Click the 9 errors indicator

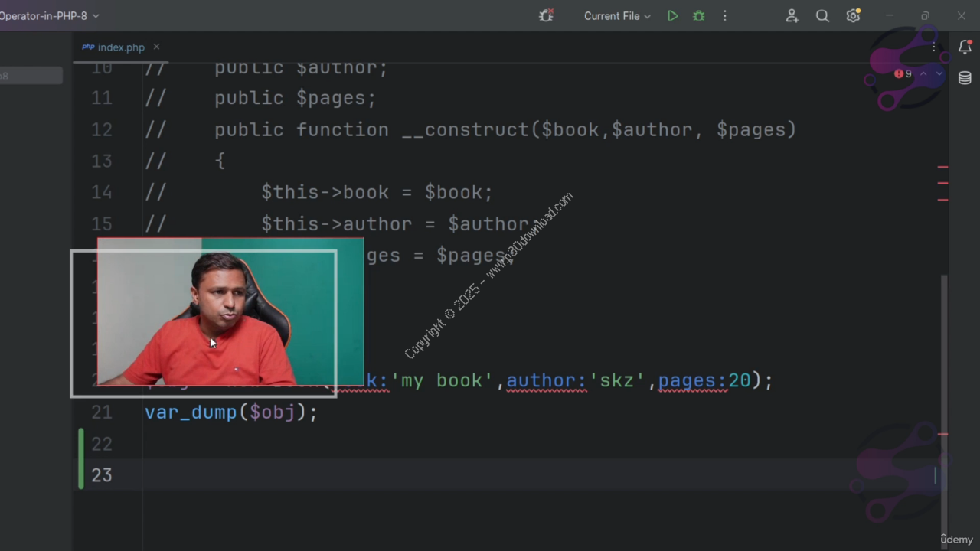[903, 73]
